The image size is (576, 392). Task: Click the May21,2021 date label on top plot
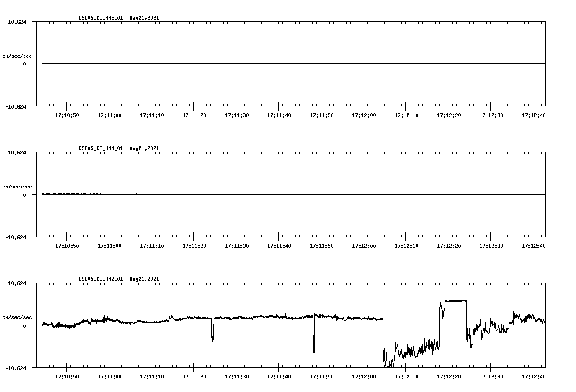[x=144, y=18]
